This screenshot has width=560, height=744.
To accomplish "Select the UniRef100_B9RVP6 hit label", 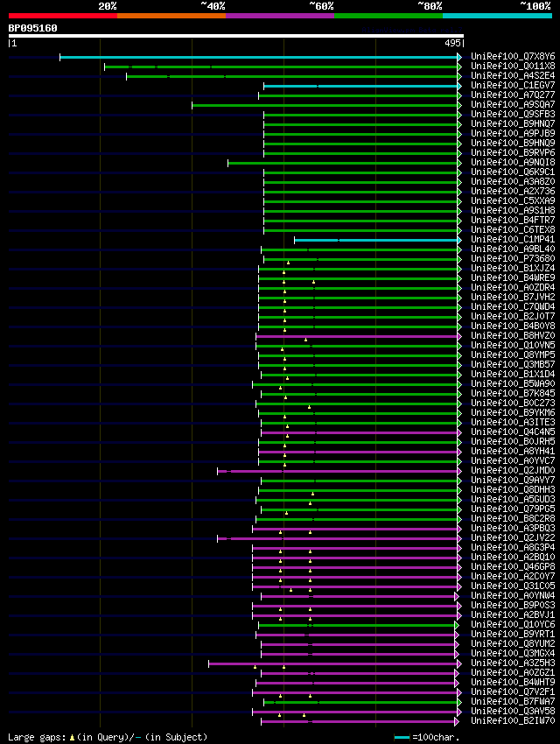I will [x=513, y=153].
